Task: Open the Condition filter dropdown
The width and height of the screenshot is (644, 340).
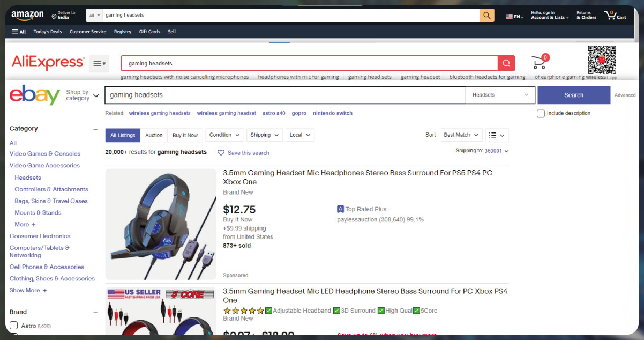Action: pos(224,135)
